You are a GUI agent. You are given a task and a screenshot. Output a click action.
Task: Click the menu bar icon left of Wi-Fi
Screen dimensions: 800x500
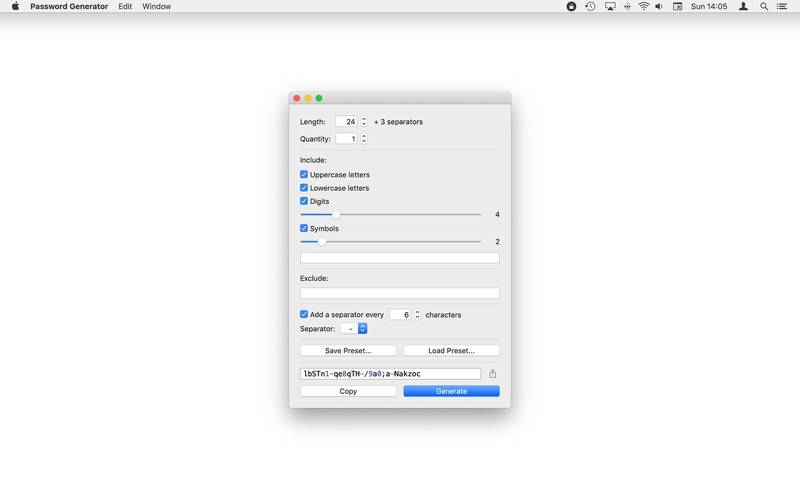point(627,6)
